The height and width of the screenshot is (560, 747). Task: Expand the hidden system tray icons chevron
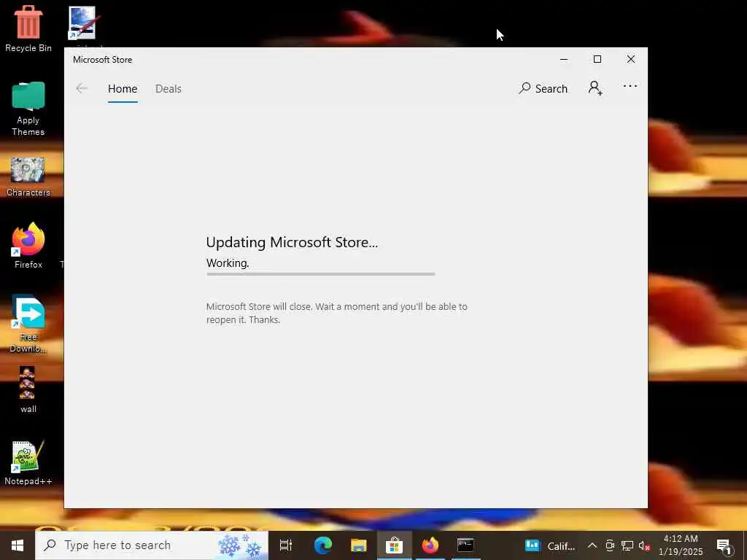pos(592,545)
